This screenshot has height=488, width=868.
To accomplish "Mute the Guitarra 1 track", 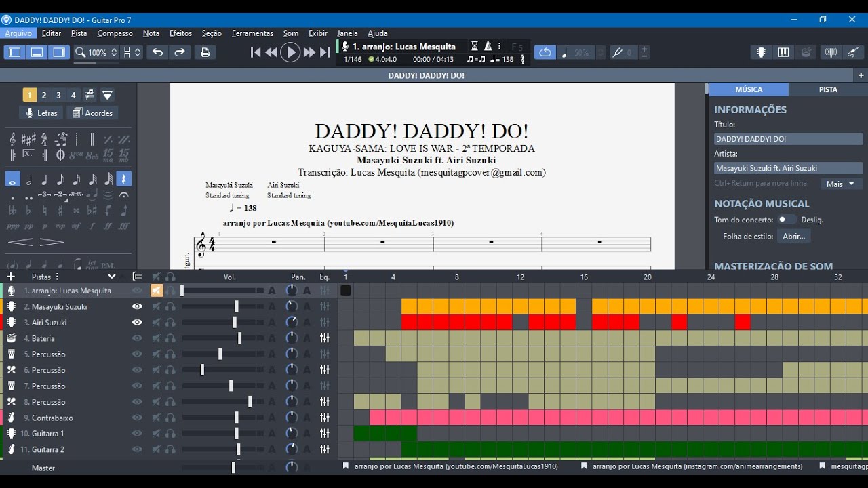I will pyautogui.click(x=157, y=433).
